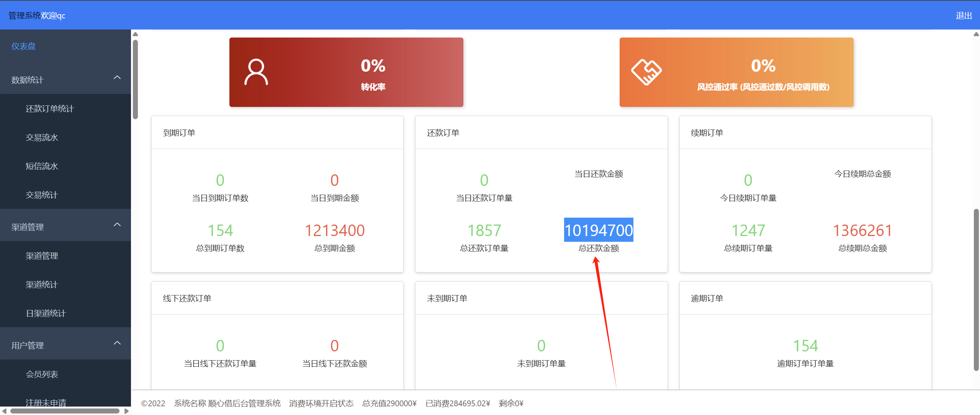The image size is (980, 415).
Task: Open 日渠道统计 submenu item
Action: coord(46,313)
